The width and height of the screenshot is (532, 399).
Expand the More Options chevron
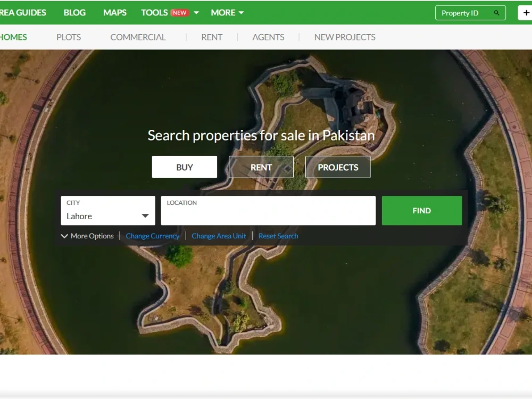click(64, 236)
